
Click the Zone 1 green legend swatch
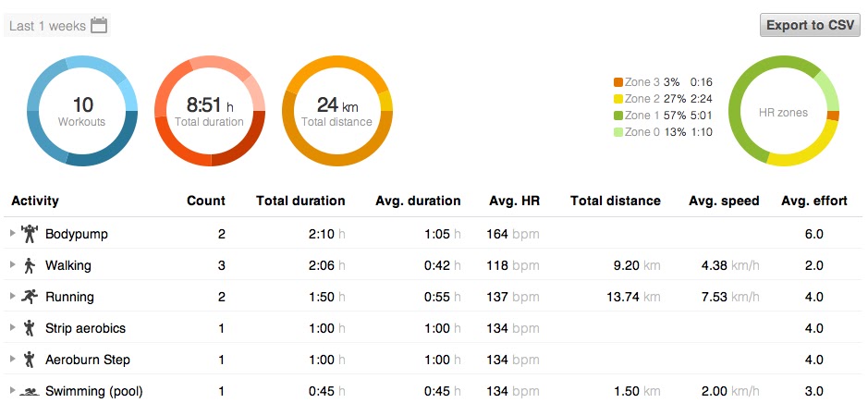coord(617,116)
